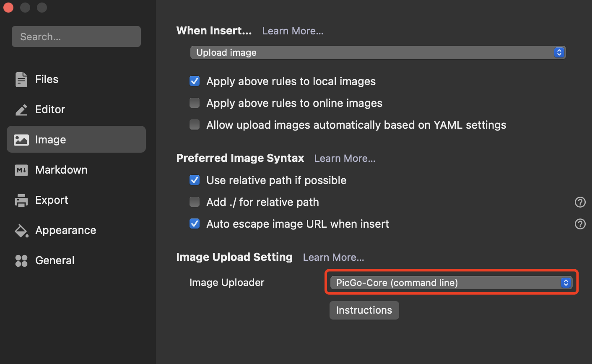The image size is (592, 364).
Task: Select the Appearance paint bucket icon
Action: (x=21, y=230)
